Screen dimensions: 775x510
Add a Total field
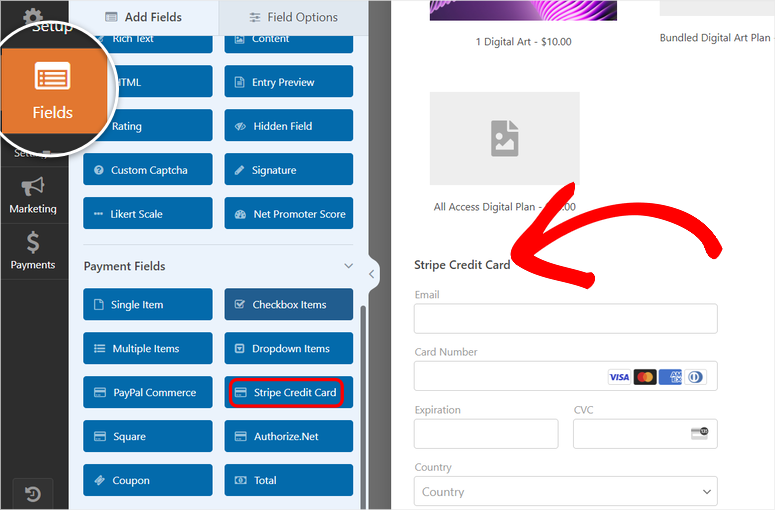(x=289, y=480)
